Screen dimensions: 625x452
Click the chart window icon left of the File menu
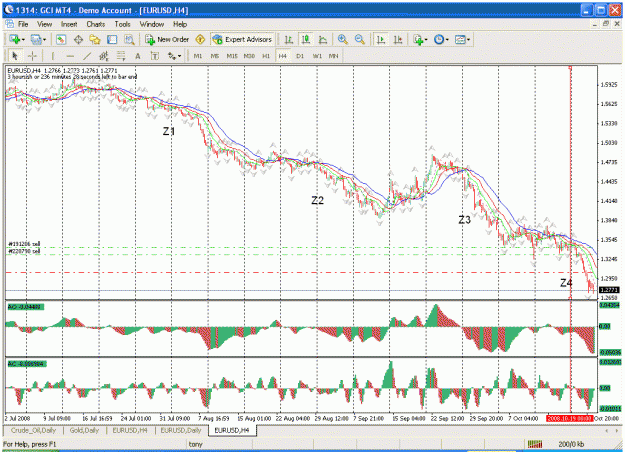(10, 24)
